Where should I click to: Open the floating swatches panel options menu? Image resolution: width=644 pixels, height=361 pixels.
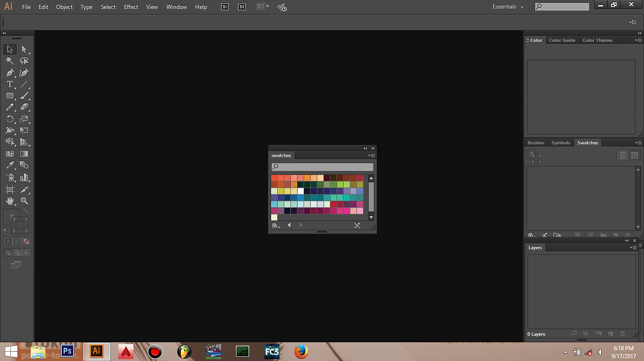point(371,156)
